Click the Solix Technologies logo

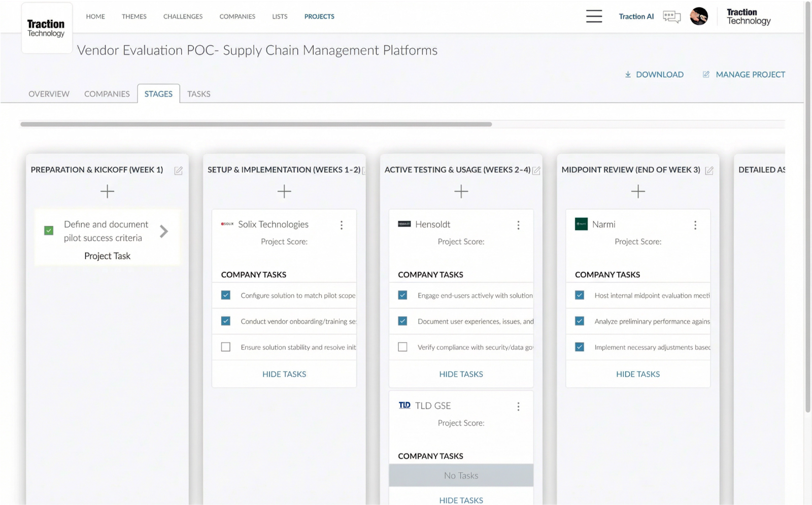(227, 224)
